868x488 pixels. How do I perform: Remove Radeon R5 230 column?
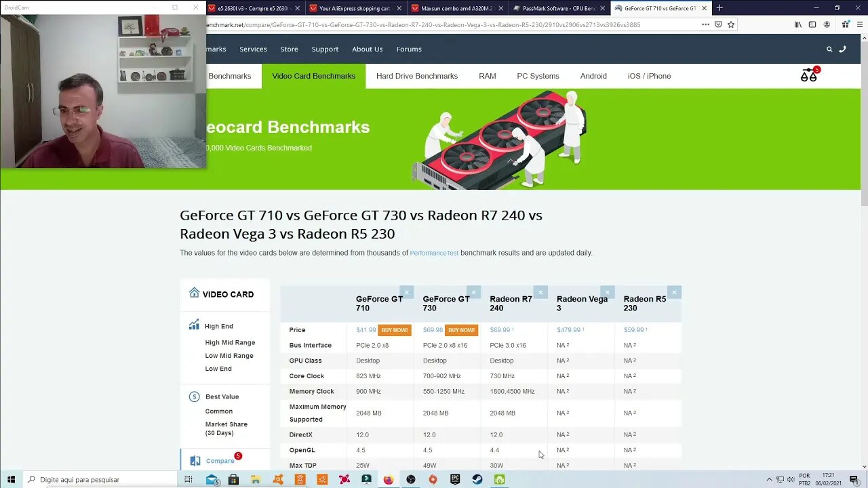tap(674, 292)
